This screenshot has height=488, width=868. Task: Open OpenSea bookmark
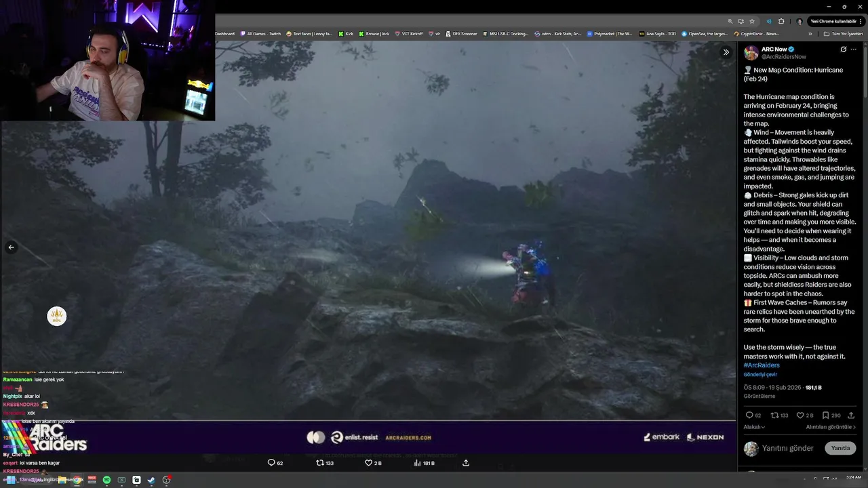coord(705,34)
